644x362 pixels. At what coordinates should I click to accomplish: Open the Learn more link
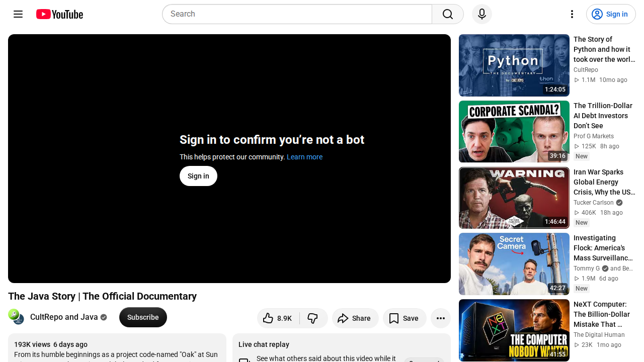(304, 157)
